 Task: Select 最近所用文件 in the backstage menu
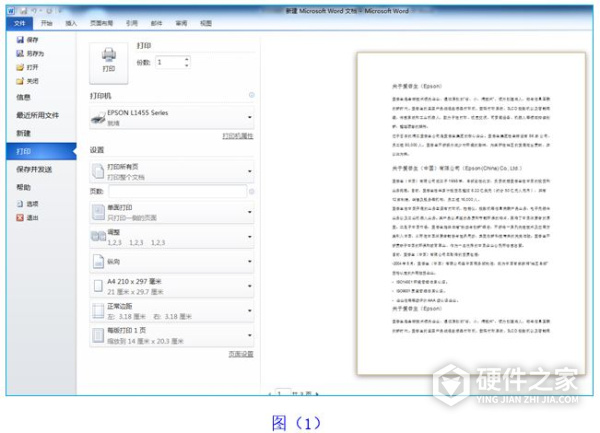pyautogui.click(x=38, y=115)
